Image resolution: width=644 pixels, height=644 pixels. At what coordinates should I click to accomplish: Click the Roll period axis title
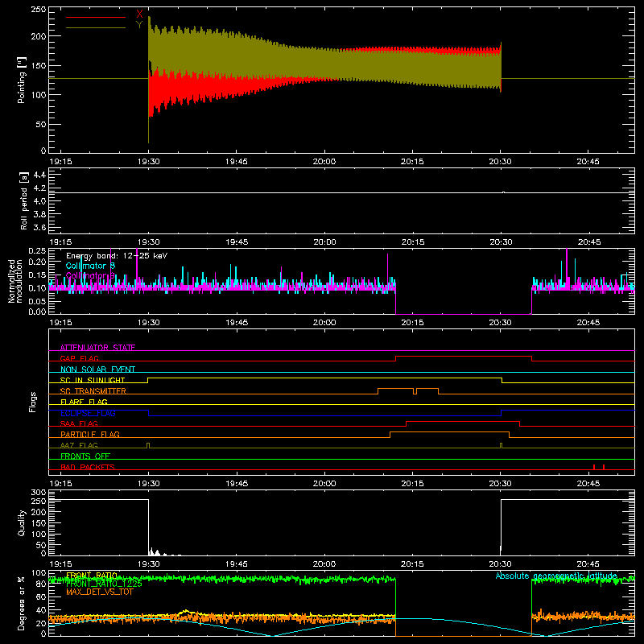(x=23, y=200)
